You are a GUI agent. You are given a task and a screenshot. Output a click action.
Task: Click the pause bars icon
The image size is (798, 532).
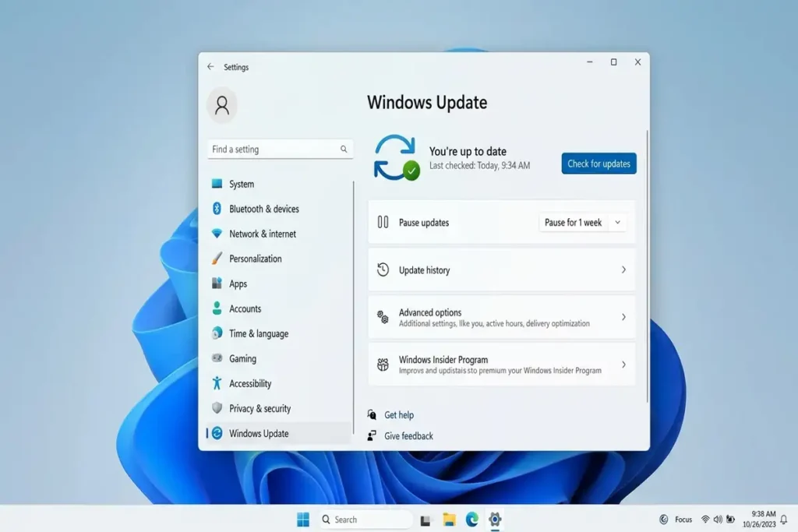[383, 222]
